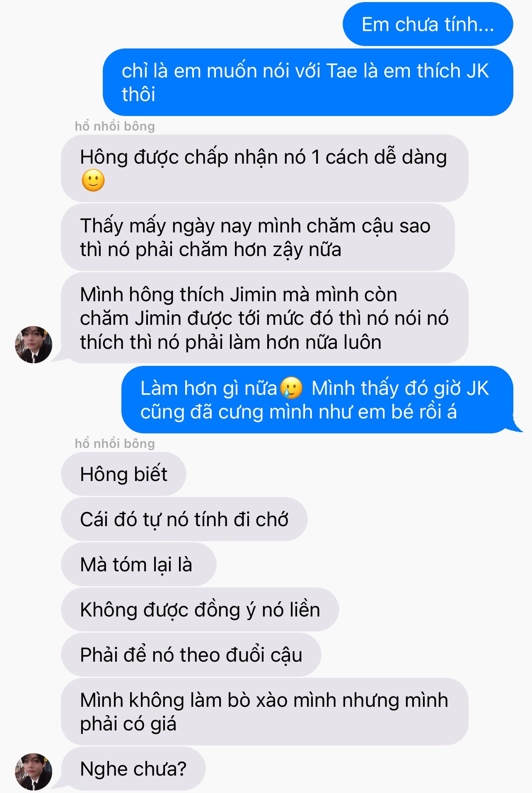The image size is (532, 793).
Task: Select the 'Mà tóm lại là' message
Action: (138, 564)
